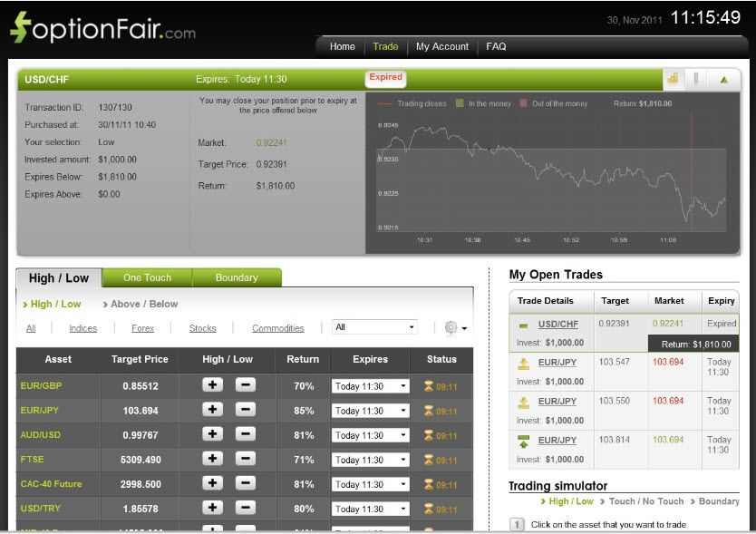Open the expiry dropdown for USD/TRY
The width and height of the screenshot is (756, 534).
(370, 509)
